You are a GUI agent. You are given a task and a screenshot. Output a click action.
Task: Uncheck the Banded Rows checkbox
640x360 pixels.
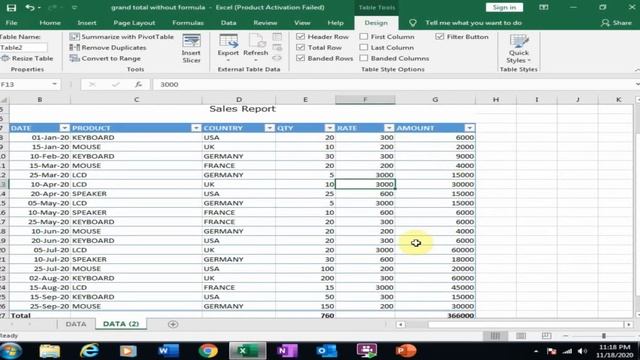(x=300, y=58)
